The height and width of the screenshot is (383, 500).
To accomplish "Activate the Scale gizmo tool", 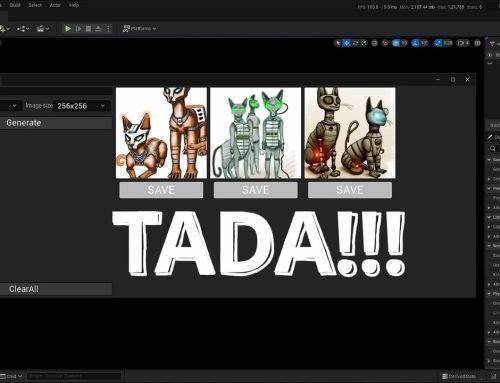I will pos(363,43).
